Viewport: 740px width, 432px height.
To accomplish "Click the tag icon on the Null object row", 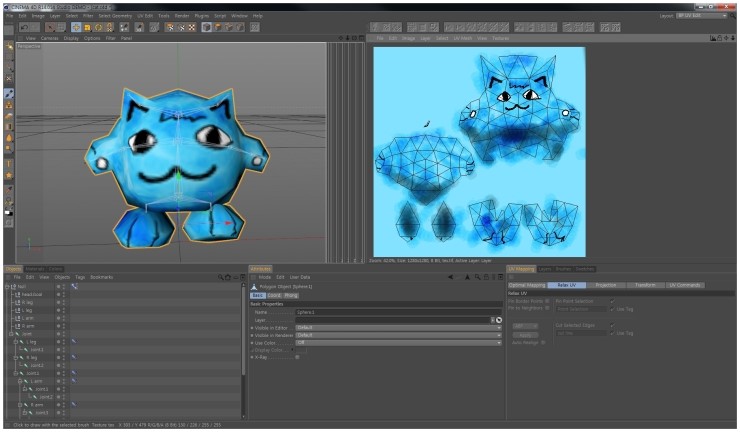I will (75, 287).
